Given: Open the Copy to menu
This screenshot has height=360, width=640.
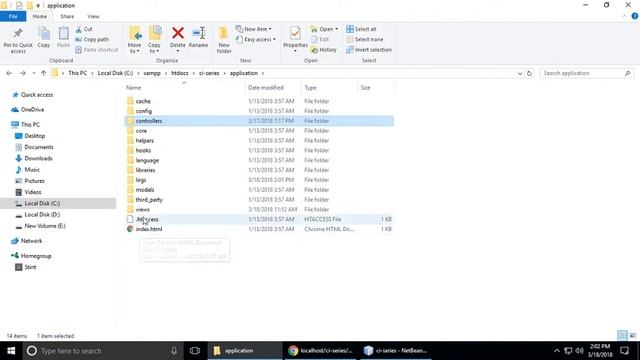Looking at the screenshot, I should (154, 40).
